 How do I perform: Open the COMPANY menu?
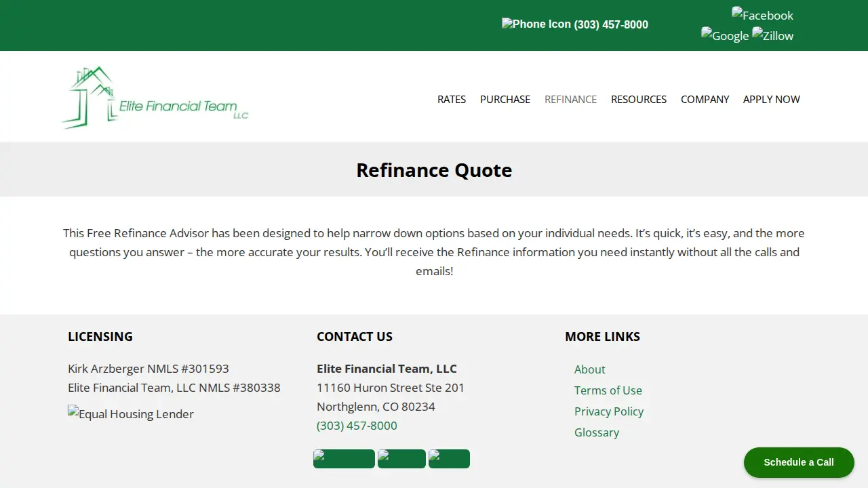705,99
